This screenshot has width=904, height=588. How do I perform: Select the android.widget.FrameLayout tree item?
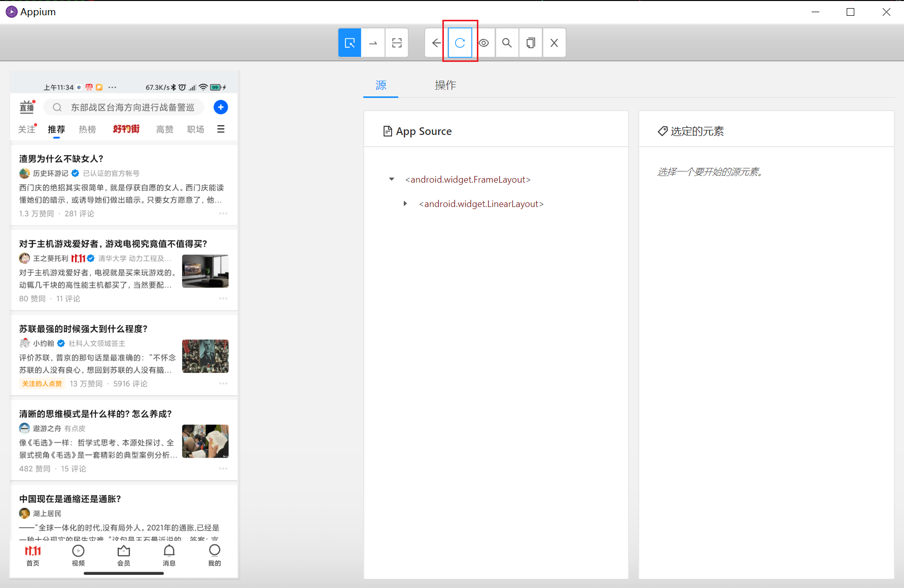tap(468, 180)
